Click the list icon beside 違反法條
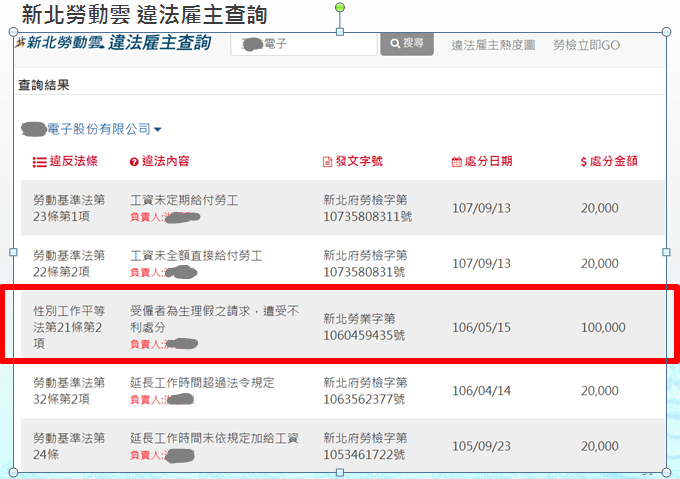680x479 pixels. [39, 162]
